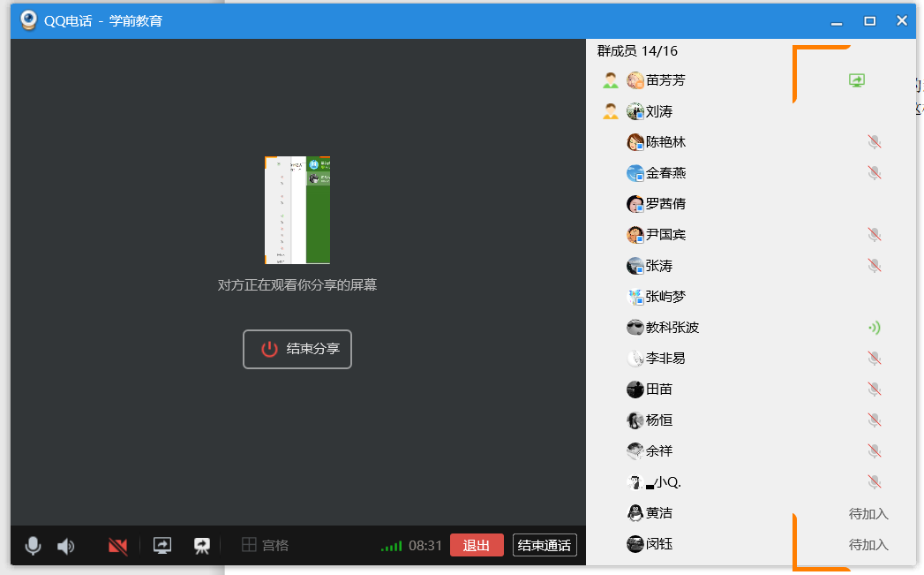Click the presentation demo icon

click(202, 546)
